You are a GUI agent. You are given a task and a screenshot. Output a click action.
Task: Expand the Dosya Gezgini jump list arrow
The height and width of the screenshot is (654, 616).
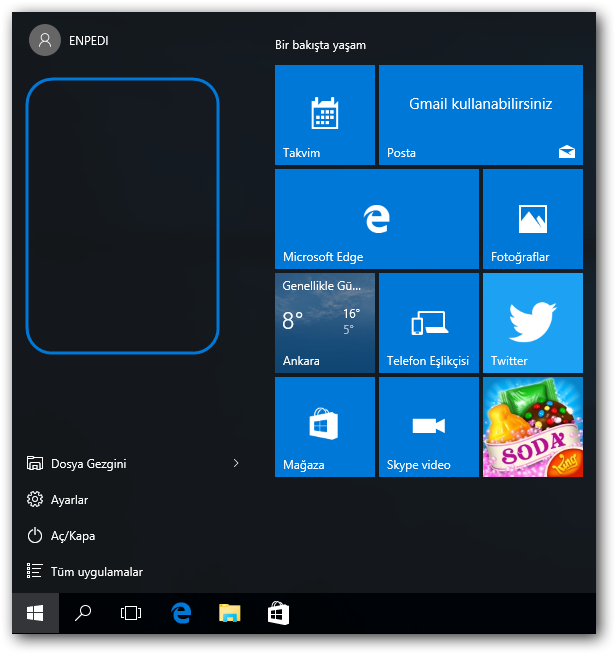[236, 463]
